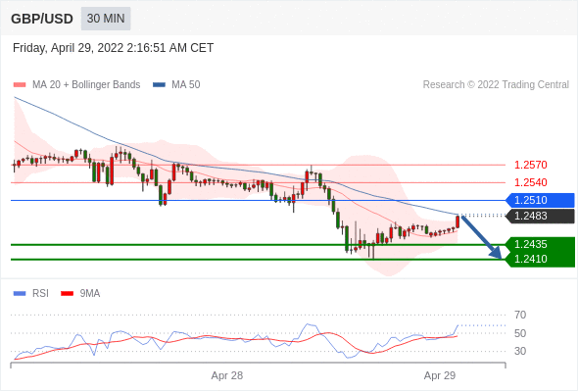The image size is (578, 392).
Task: Click the chart timestamp Friday, April 29, 2022
Action: pyautogui.click(x=114, y=48)
